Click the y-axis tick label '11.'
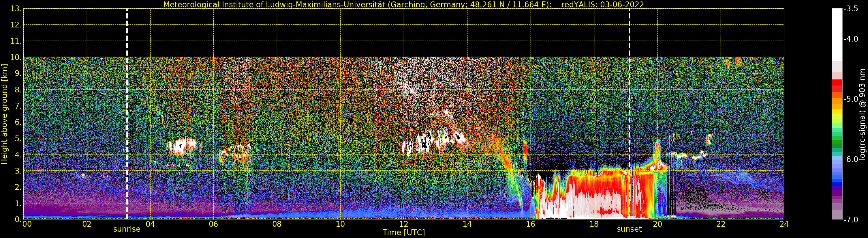Screen dimensions: 868x238 pos(16,41)
